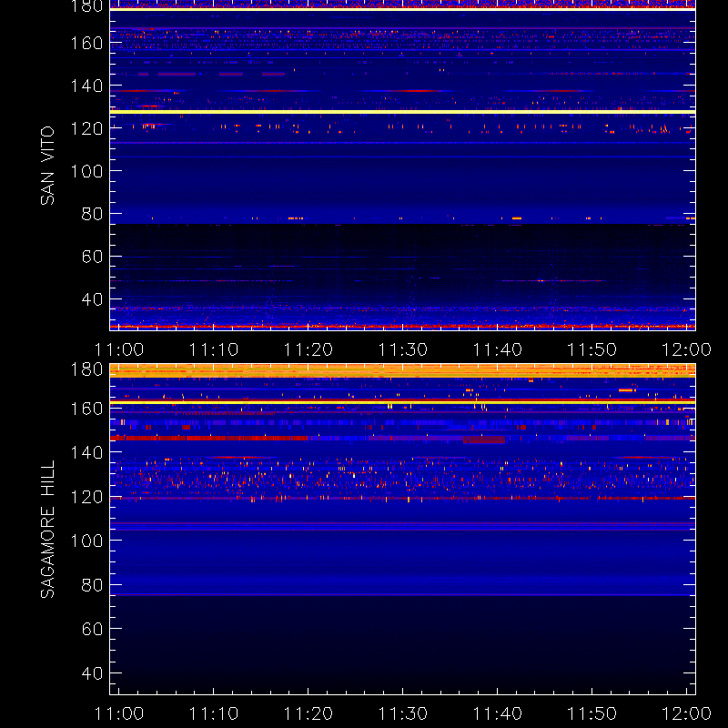Pick the 60 tick label on Sagamore Hill axis

click(x=92, y=629)
